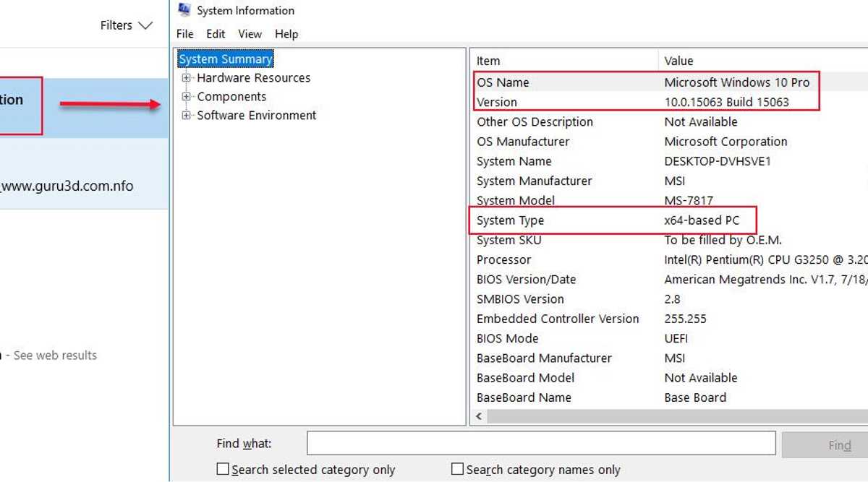Open the Filters dropdown in search panel
The height and width of the screenshot is (482, 868).
tap(127, 25)
